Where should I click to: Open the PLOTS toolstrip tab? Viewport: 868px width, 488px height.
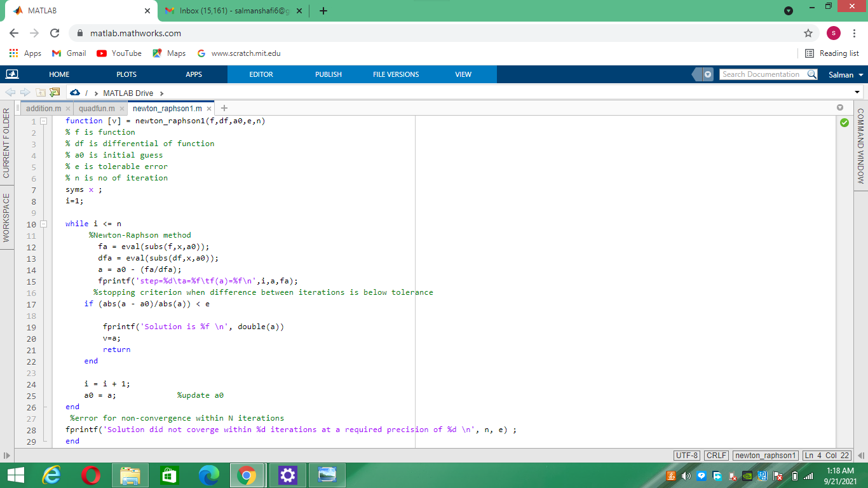coord(126,74)
